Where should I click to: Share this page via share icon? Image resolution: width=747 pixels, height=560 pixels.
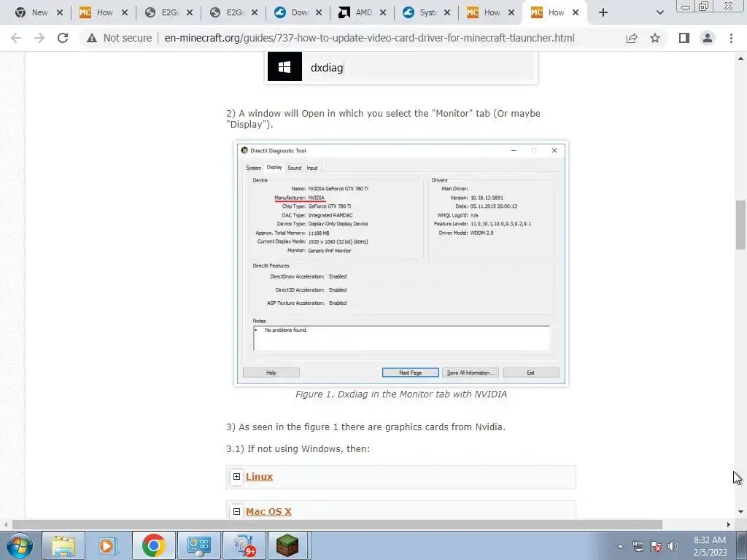coord(632,38)
